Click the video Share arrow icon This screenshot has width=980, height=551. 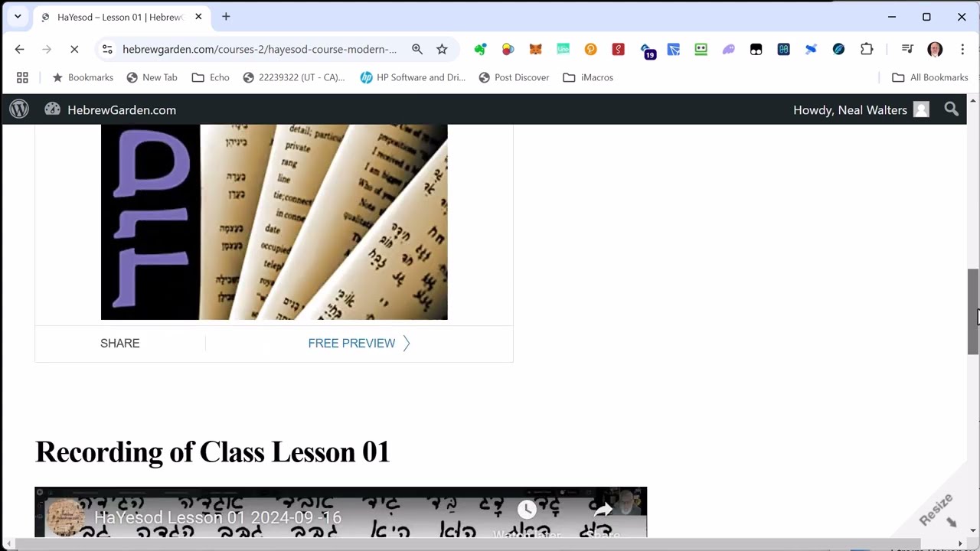point(603,510)
